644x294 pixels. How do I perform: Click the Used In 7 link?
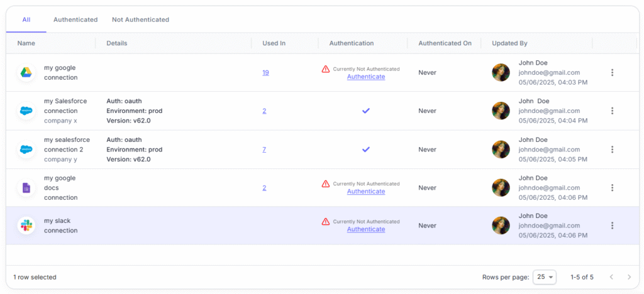click(265, 150)
